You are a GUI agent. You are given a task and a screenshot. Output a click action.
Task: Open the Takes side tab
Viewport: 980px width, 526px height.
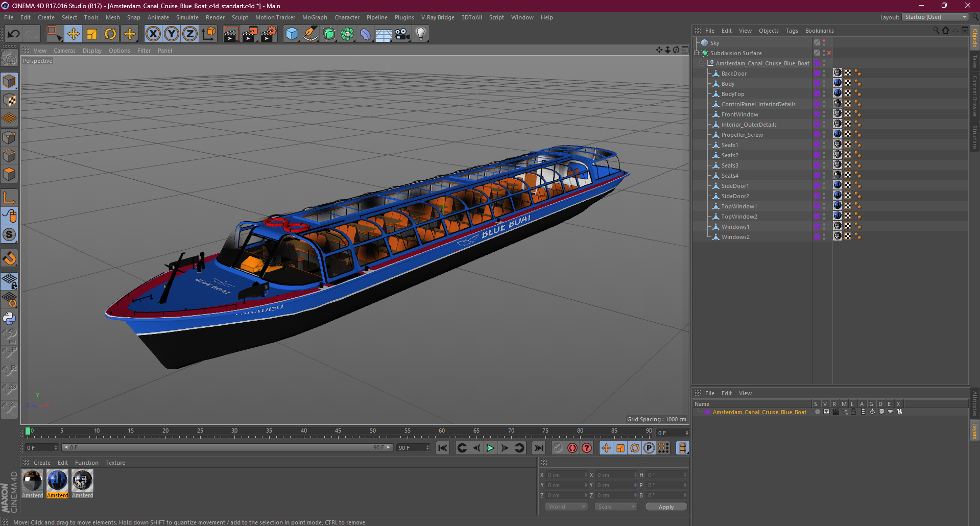coord(974,61)
